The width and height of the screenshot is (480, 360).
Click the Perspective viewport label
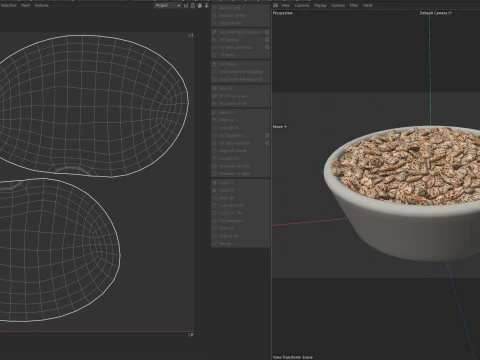click(283, 13)
